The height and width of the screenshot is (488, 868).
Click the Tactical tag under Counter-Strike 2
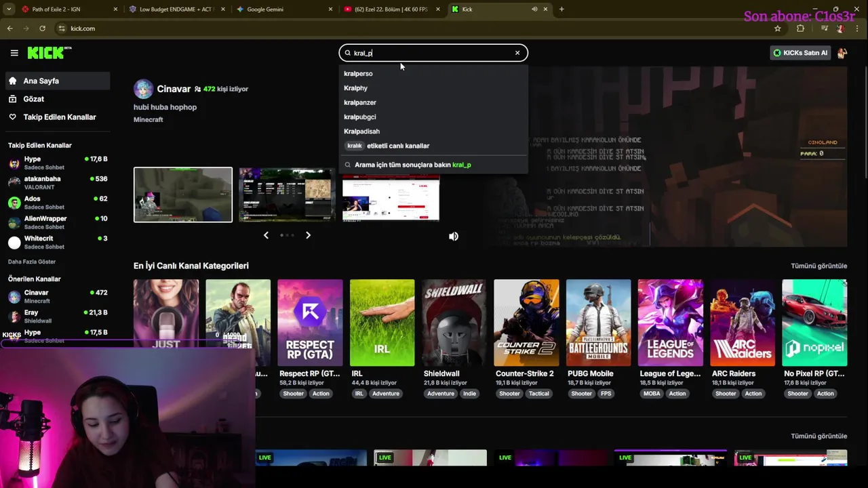(539, 394)
